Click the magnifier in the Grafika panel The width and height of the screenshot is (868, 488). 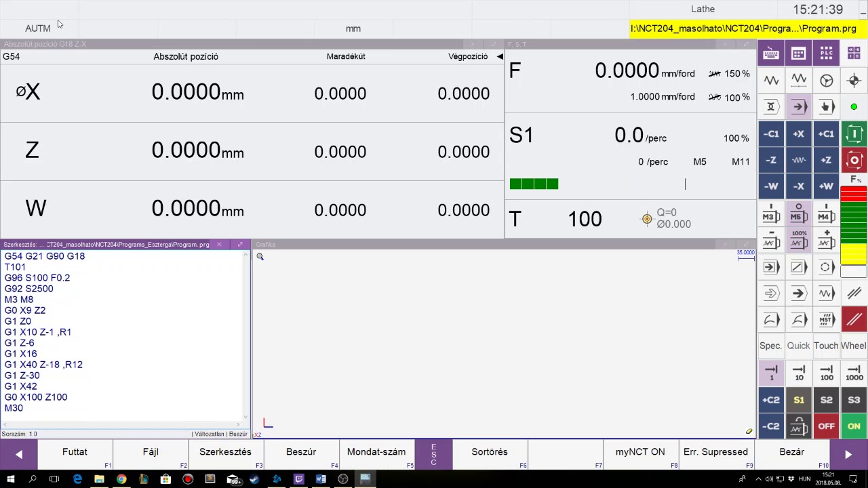click(260, 256)
